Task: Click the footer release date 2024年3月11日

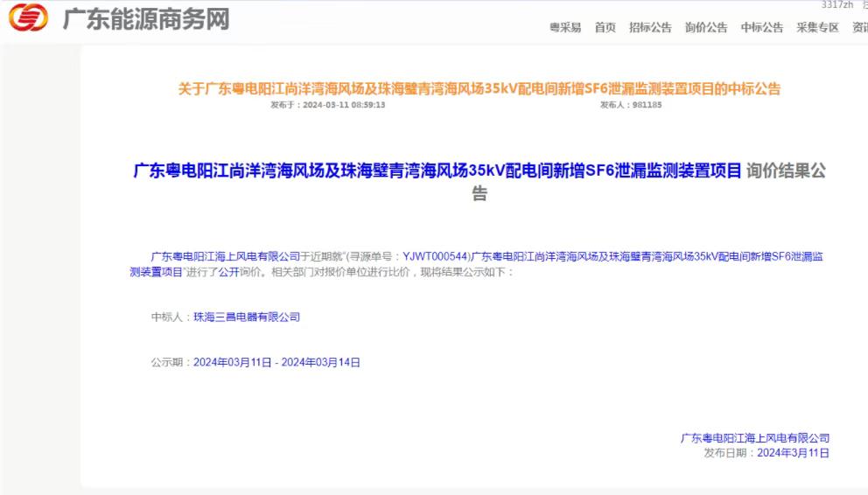Action: tap(793, 453)
